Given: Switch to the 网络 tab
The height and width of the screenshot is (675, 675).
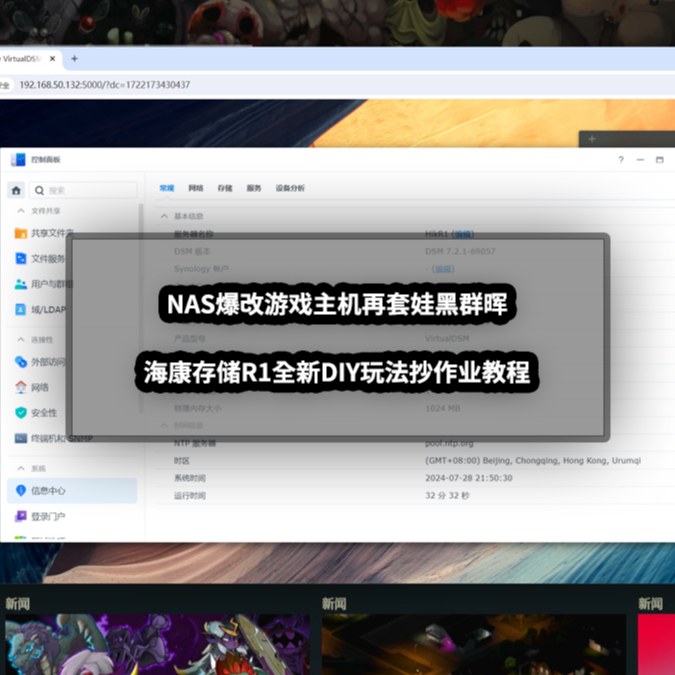Looking at the screenshot, I should 195,188.
